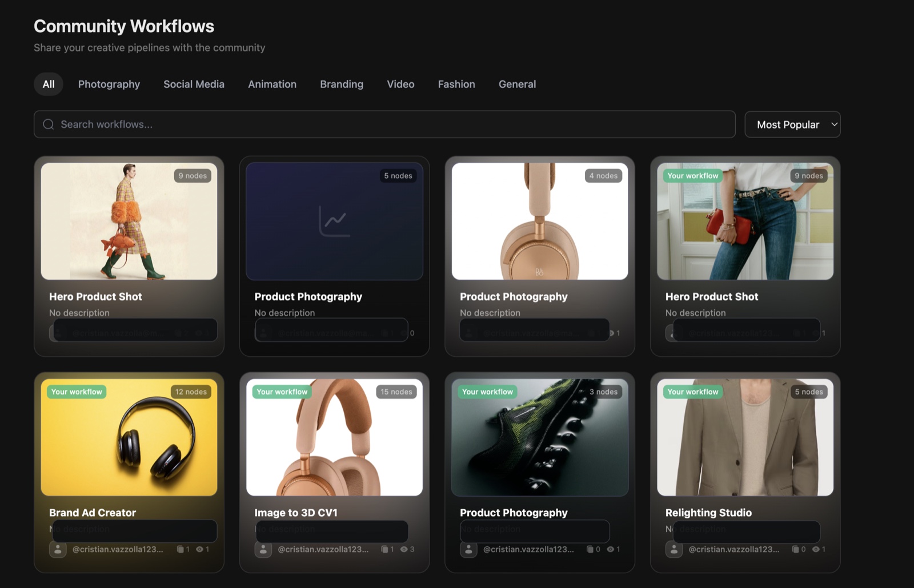Open the Most Popular sort dropdown

tap(792, 124)
